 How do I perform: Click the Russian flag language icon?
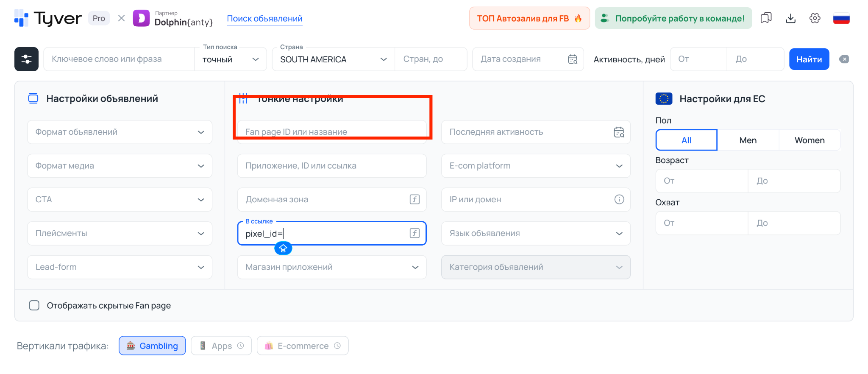[x=841, y=19]
